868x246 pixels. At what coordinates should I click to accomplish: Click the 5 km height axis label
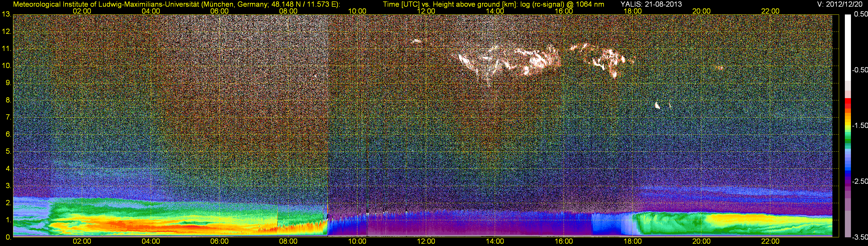(8, 151)
